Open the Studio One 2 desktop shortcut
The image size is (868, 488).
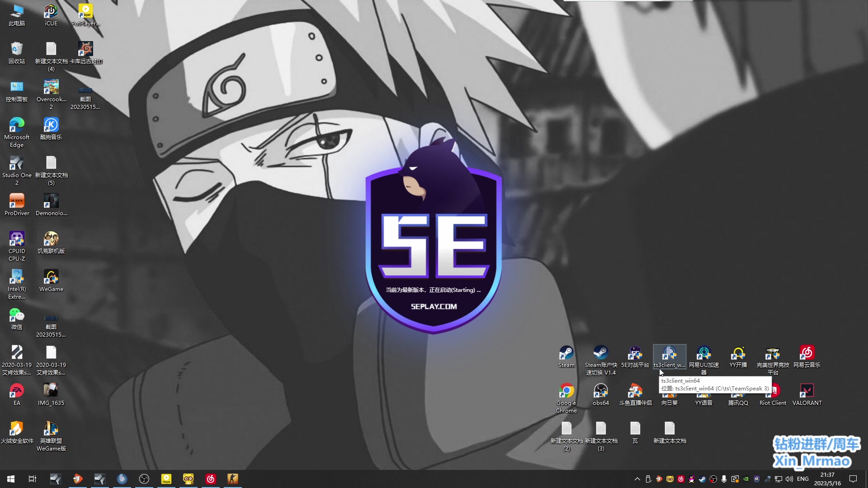point(17,170)
